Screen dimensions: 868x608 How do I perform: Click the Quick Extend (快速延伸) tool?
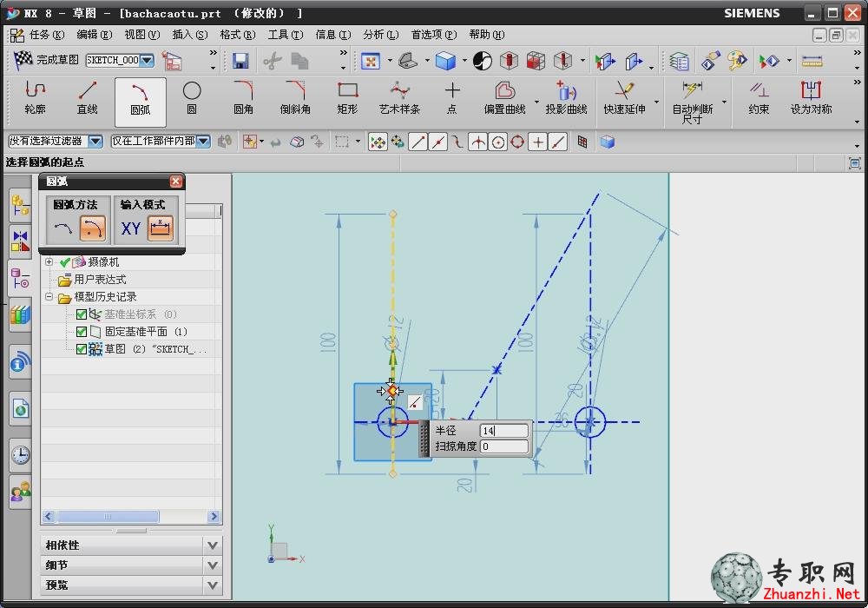click(x=624, y=98)
